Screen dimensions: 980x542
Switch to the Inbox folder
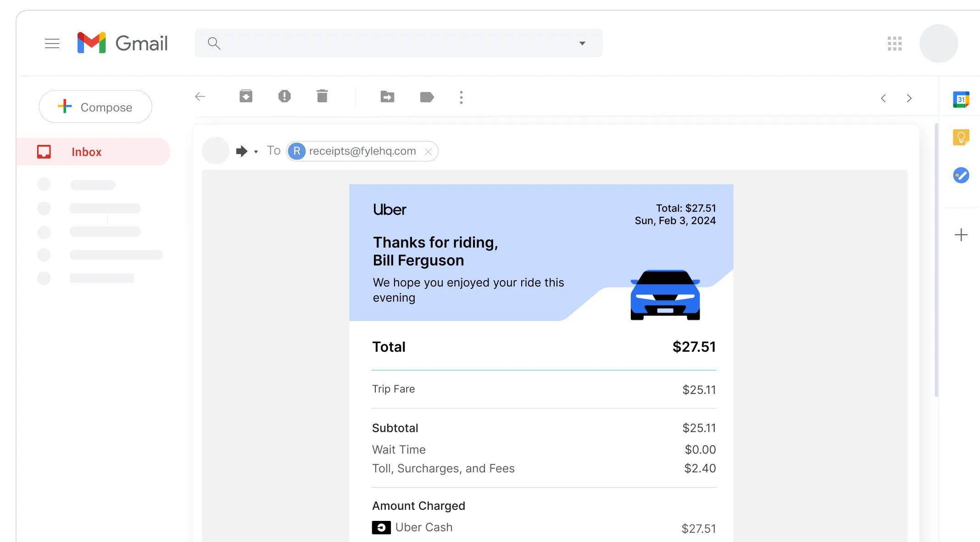[87, 152]
